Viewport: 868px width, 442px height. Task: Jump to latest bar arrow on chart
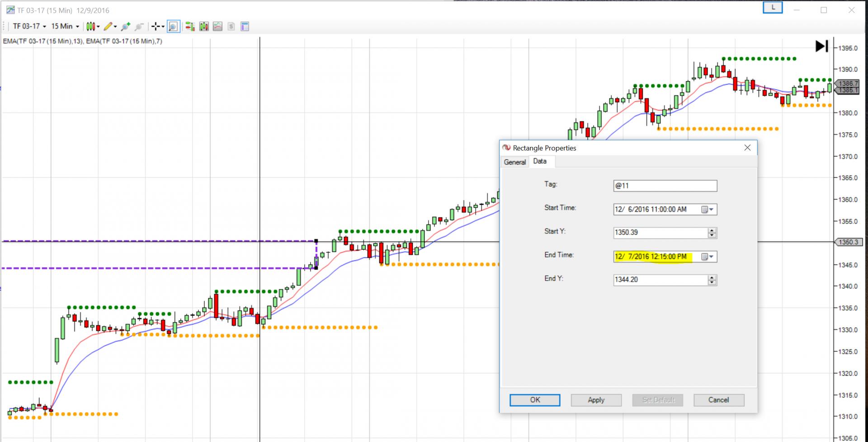(x=821, y=46)
